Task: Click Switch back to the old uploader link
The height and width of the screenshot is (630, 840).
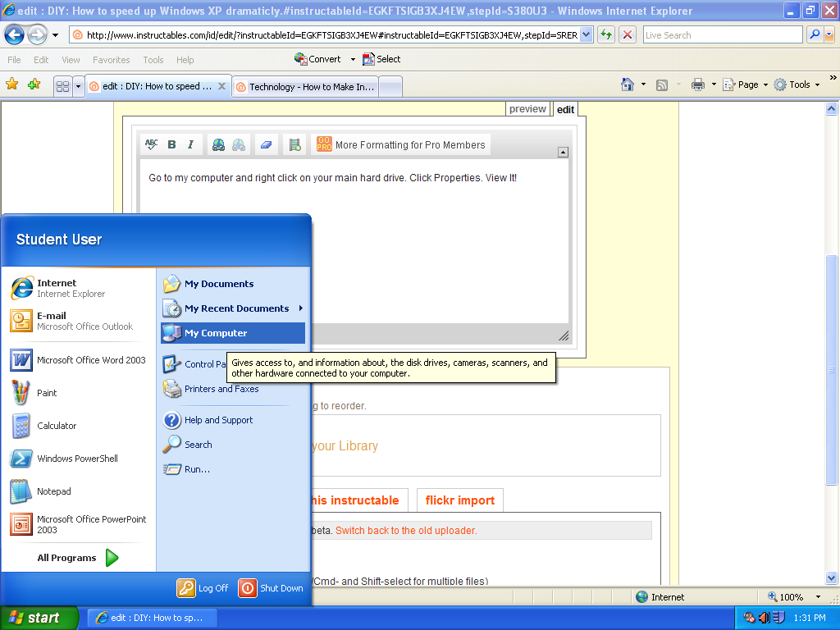Action: pyautogui.click(x=406, y=531)
